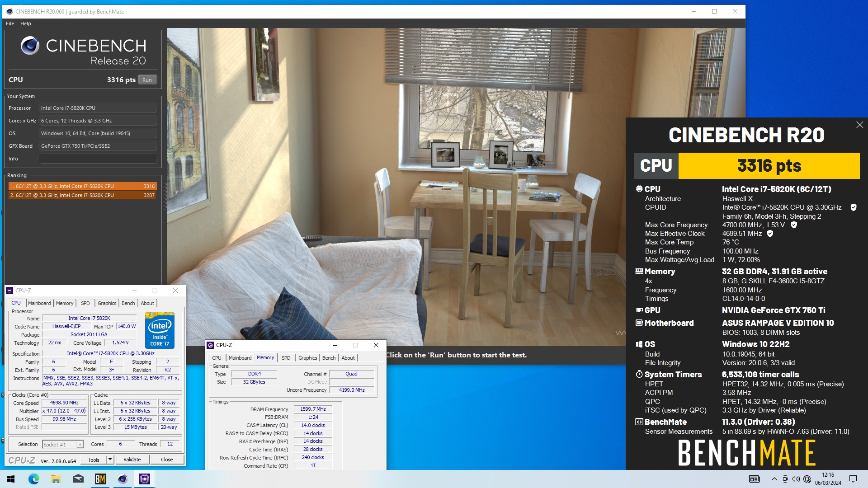
Task: Click the Cinebench logo sphere icon
Action: point(30,46)
